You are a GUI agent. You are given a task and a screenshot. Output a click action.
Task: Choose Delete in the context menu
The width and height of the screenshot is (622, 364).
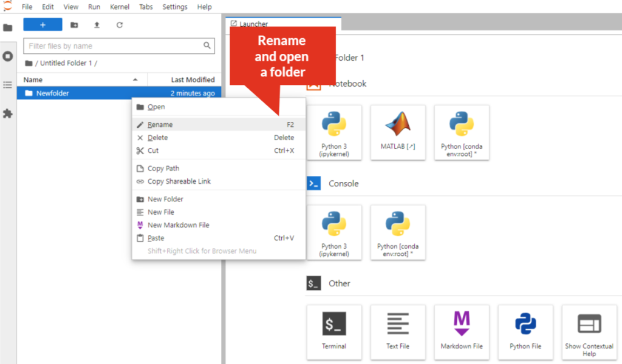219,138
